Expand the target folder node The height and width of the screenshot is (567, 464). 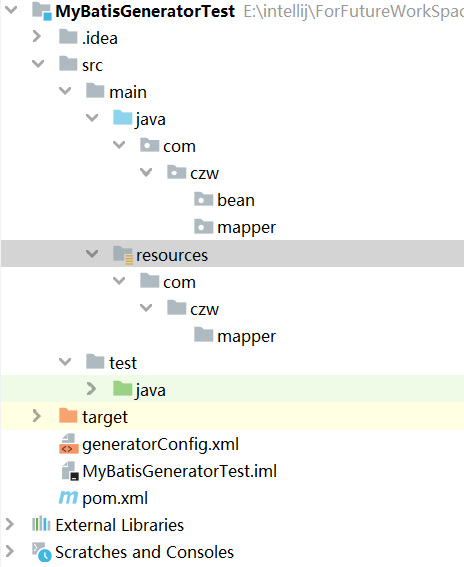coord(37,416)
